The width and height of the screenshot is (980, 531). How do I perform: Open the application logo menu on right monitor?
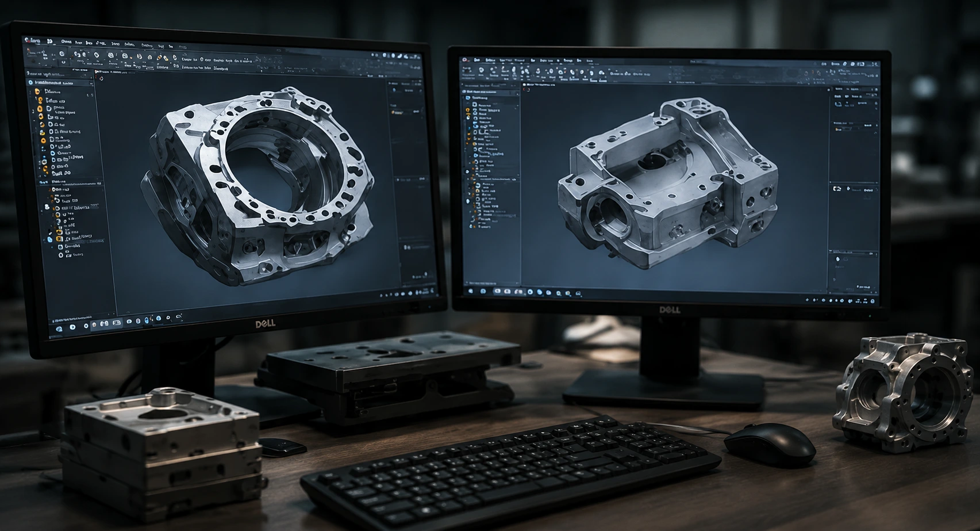click(466, 60)
